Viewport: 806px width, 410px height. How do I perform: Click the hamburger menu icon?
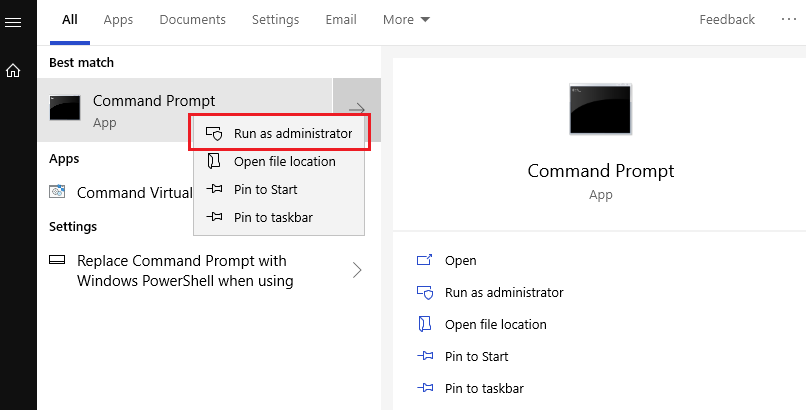[x=13, y=22]
